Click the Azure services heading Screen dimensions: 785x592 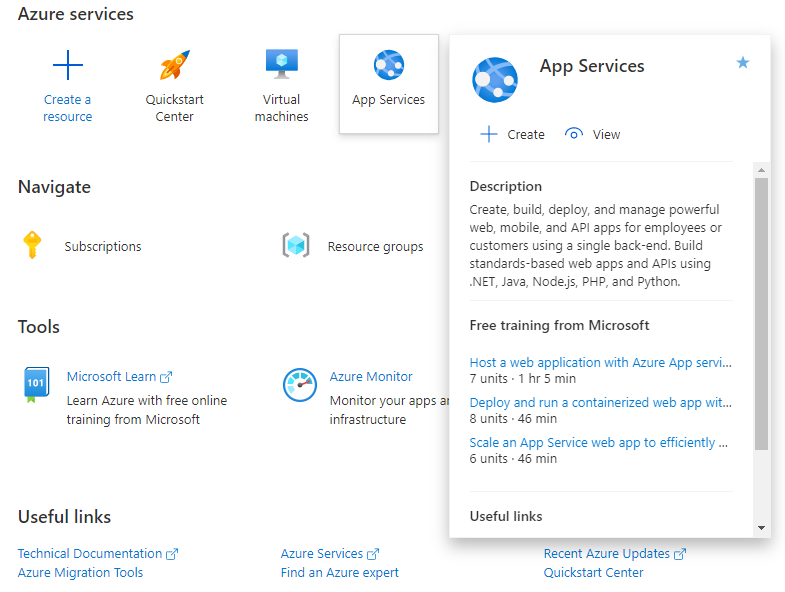pos(76,14)
